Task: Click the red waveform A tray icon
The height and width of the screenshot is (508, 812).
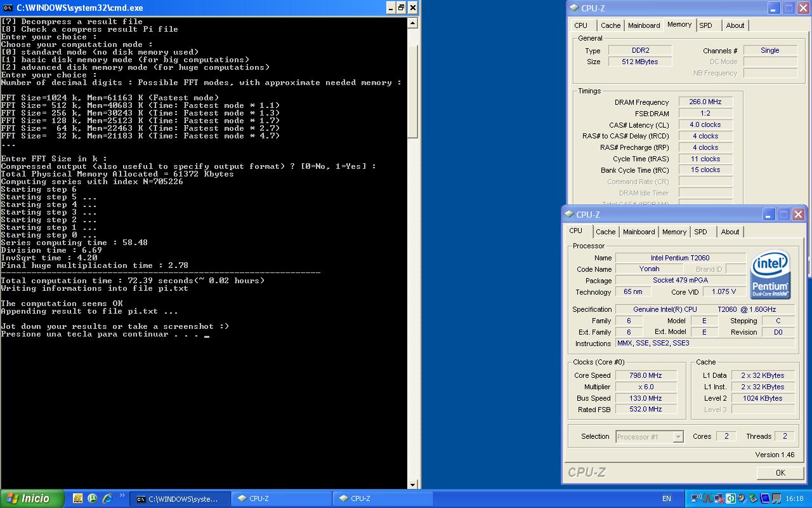Action: click(707, 498)
